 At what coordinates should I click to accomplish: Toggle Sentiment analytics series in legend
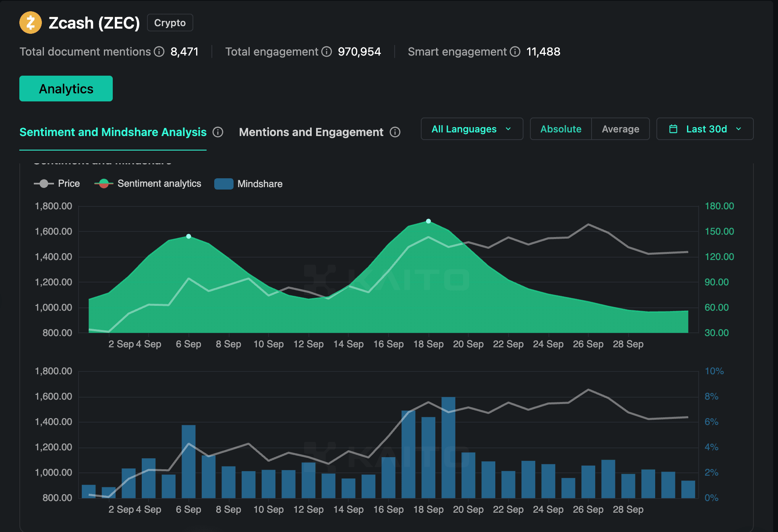[x=148, y=184]
